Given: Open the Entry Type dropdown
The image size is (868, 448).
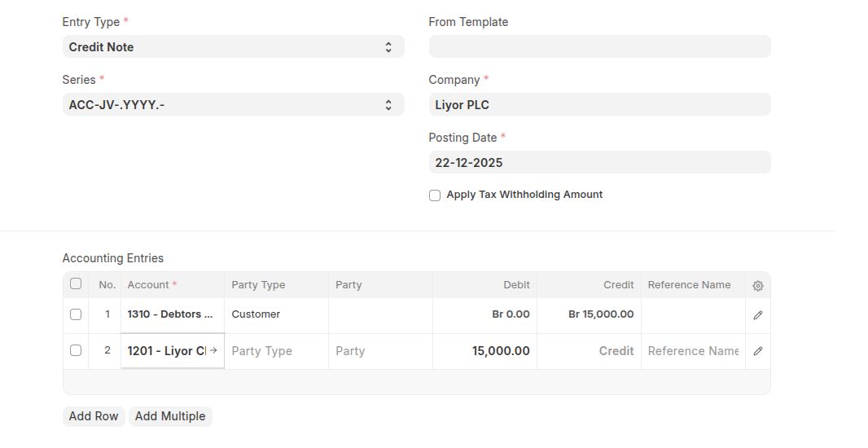Looking at the screenshot, I should pyautogui.click(x=233, y=47).
